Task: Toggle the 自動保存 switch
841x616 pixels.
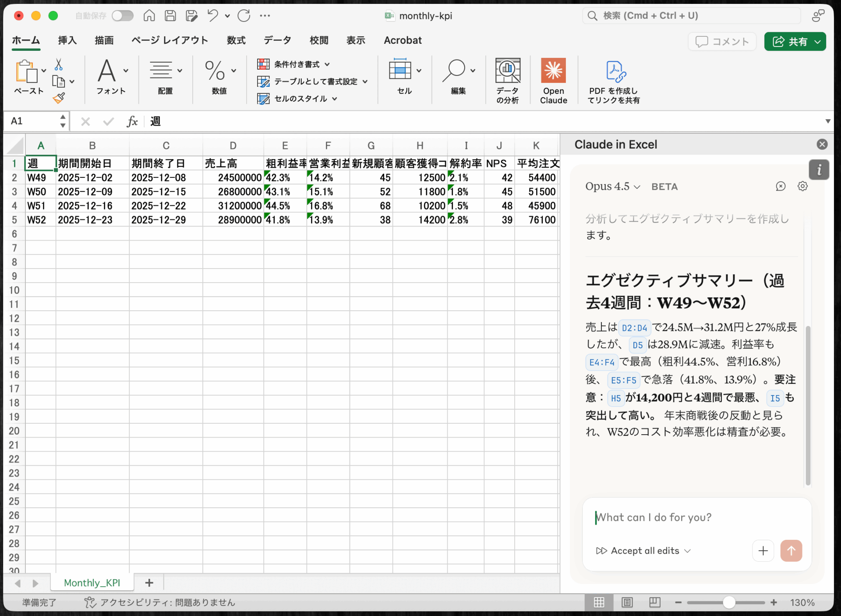Action: [122, 16]
